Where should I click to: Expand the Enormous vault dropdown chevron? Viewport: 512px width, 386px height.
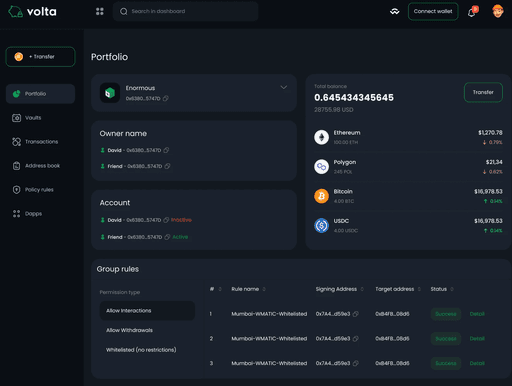click(284, 87)
